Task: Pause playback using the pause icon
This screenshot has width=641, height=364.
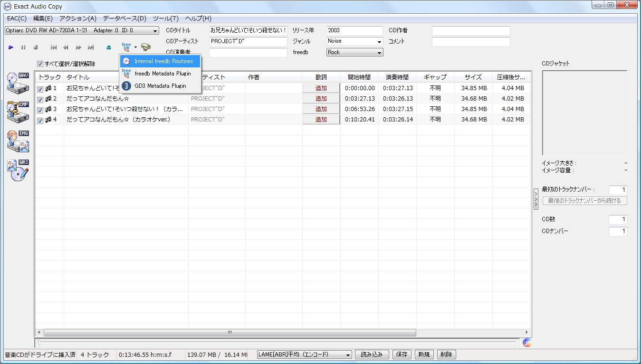Action: [x=23, y=47]
